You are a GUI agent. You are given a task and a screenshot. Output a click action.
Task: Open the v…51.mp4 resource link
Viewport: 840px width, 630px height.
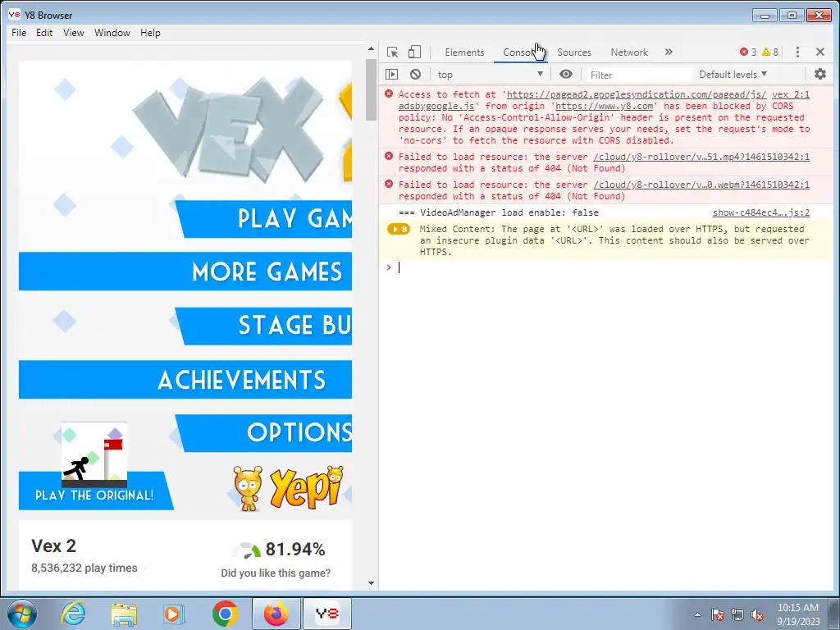[x=701, y=157]
